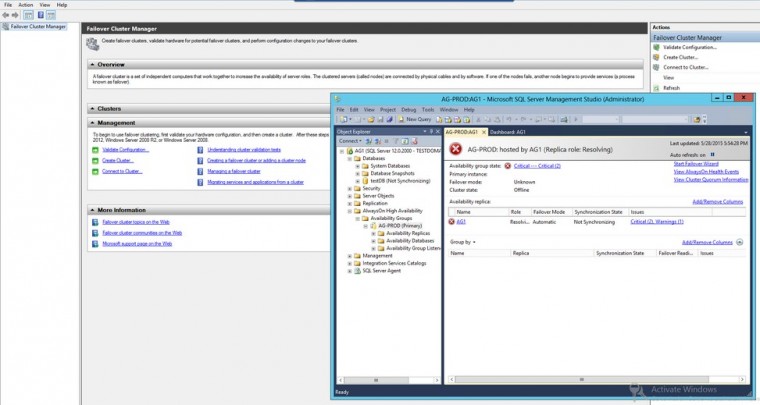Pause dashboard auto refresh

click(712, 155)
